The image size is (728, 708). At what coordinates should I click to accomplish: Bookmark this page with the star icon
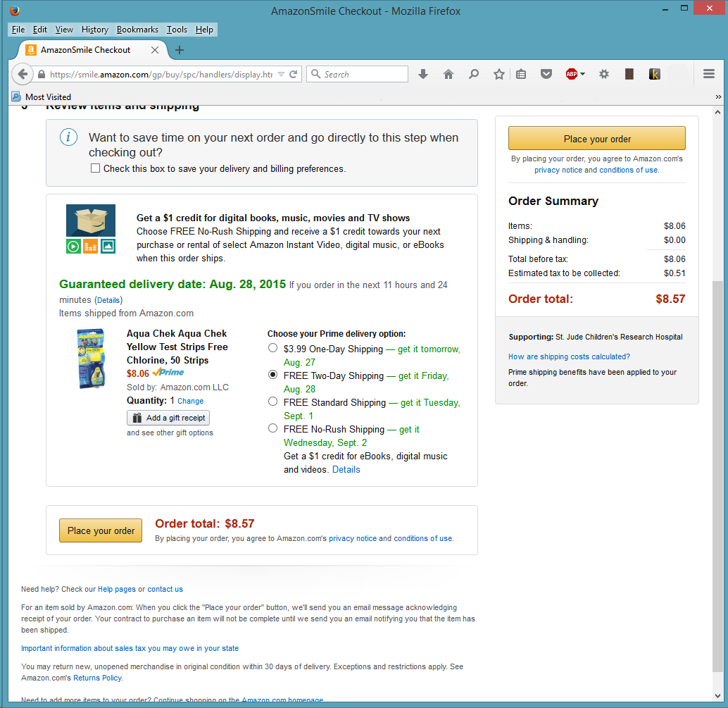point(498,74)
